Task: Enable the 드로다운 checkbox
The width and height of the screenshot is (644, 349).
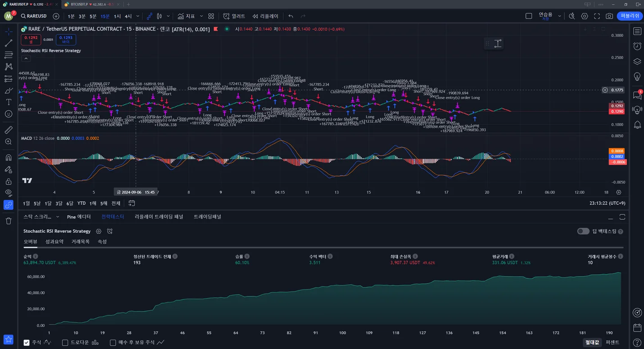Action: coord(65,342)
